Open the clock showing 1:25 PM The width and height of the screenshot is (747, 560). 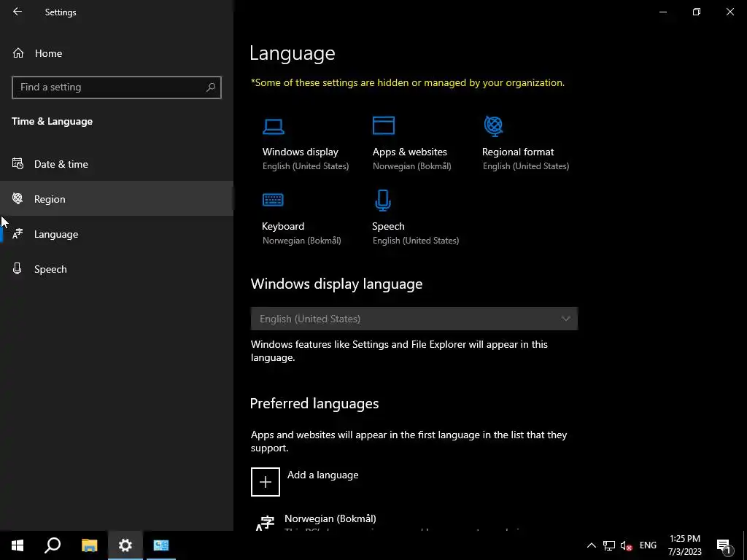(684, 545)
